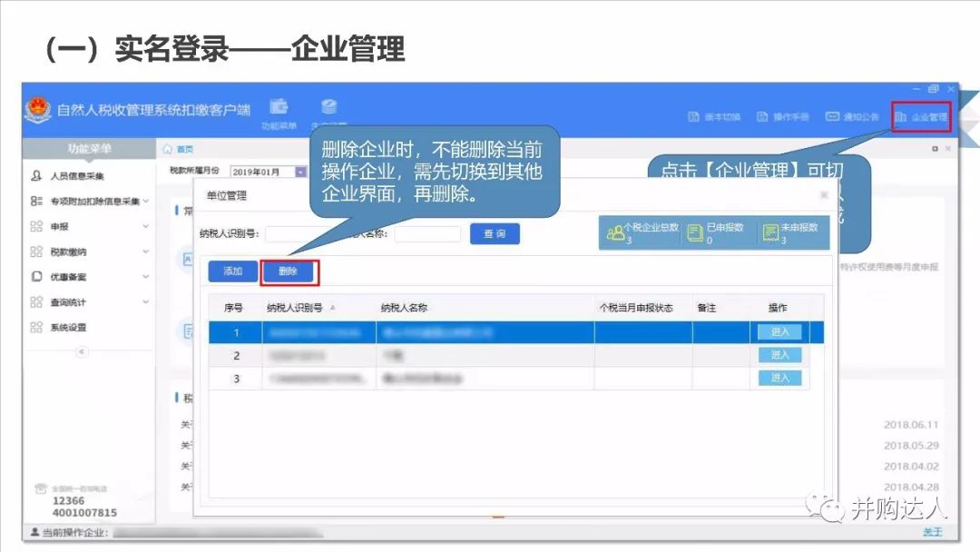The image size is (980, 552).
Task: Open 通知公告 in the top bar
Action: point(852,117)
